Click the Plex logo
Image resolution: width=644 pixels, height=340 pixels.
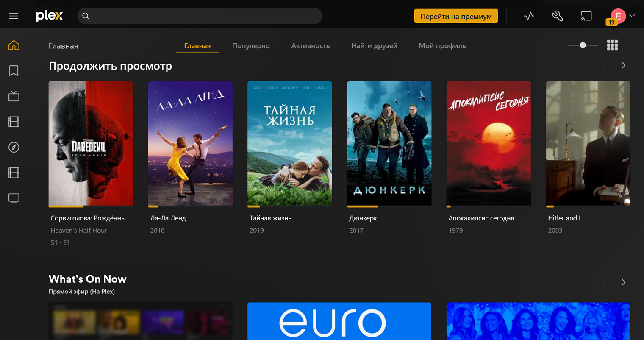(x=49, y=16)
